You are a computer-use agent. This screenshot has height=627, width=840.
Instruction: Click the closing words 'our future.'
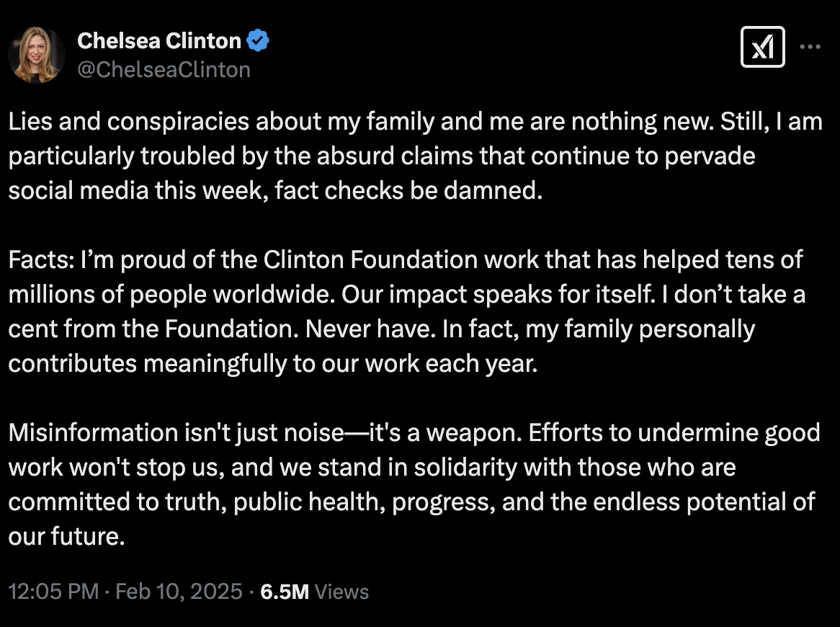coord(66,536)
